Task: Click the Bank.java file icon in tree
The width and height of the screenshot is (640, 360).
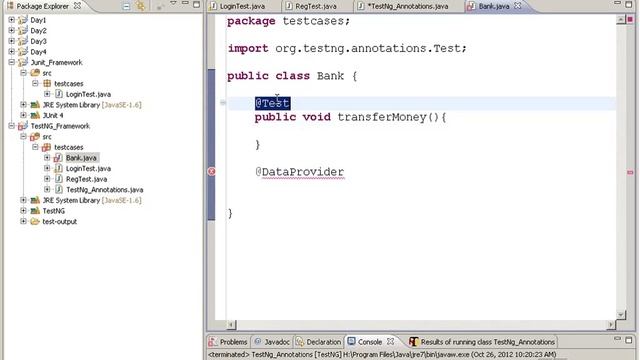Action: point(58,158)
